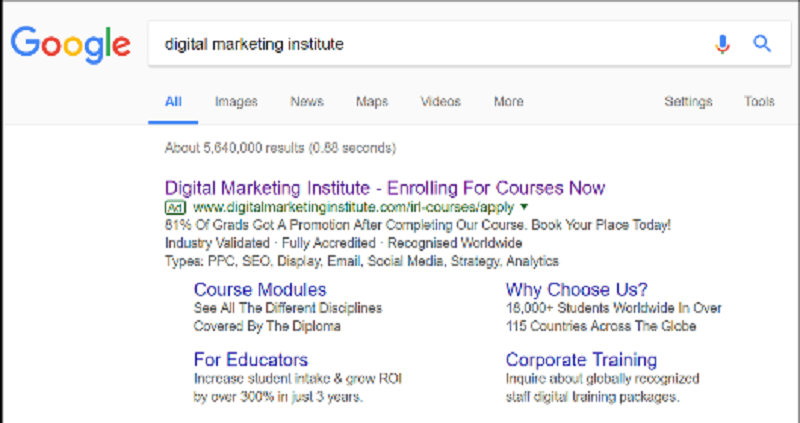Viewport: 800px width, 423px height.
Task: Open the For Educators sitelink
Action: coord(250,360)
